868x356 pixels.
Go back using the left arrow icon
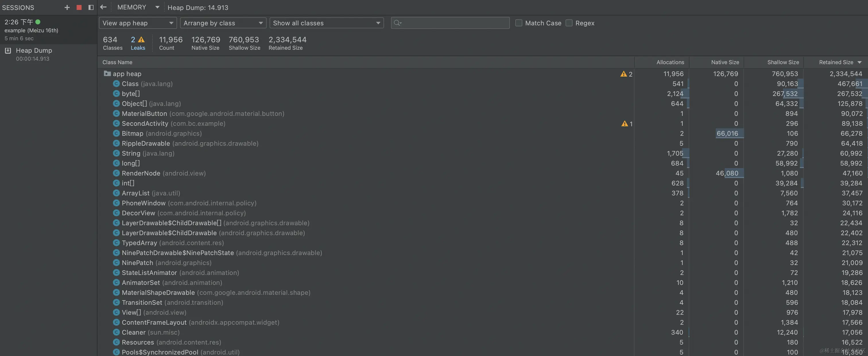click(x=103, y=7)
